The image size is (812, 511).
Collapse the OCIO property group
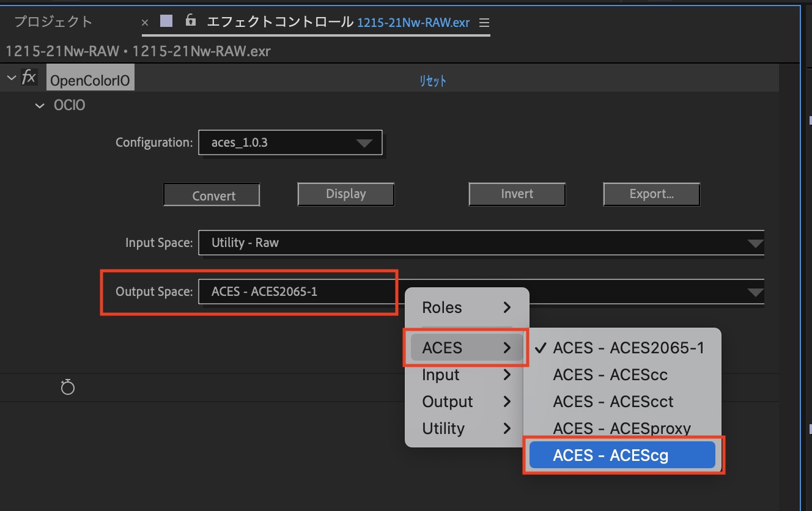(x=40, y=106)
